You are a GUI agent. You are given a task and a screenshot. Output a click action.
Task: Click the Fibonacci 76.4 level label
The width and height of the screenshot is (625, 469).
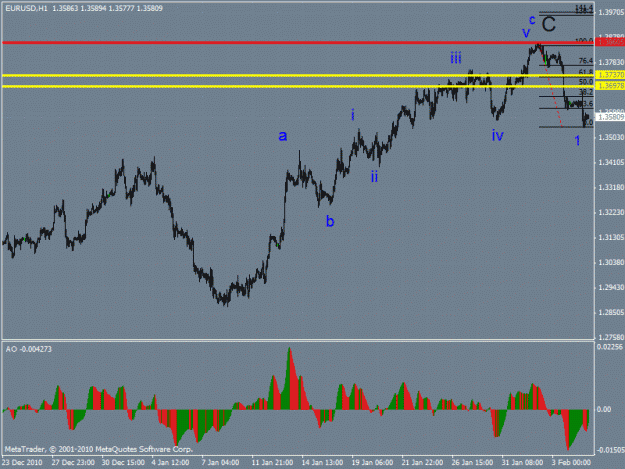(586, 61)
